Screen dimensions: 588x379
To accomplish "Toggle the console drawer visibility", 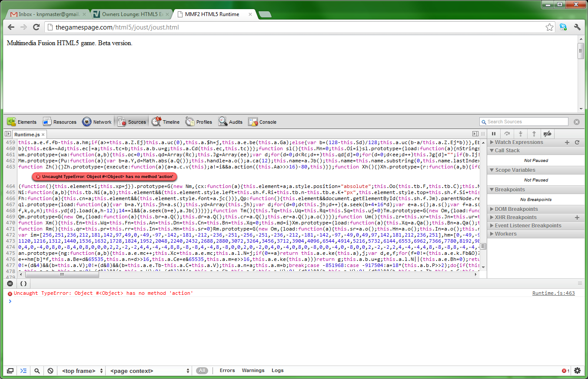I will [23, 371].
